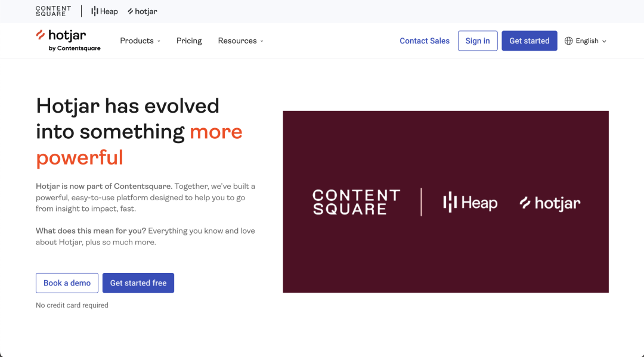
Task: Expand the Resources dropdown menu
Action: 240,41
